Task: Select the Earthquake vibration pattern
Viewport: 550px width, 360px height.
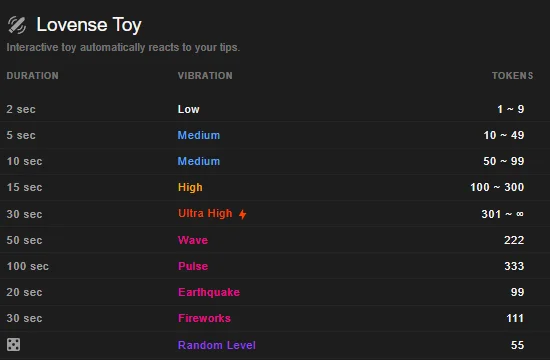Action: point(209,292)
